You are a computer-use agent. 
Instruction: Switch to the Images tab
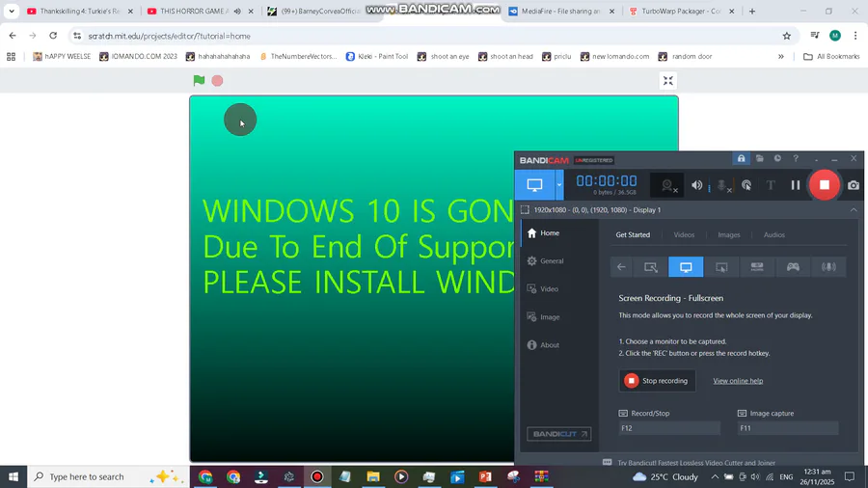point(728,234)
